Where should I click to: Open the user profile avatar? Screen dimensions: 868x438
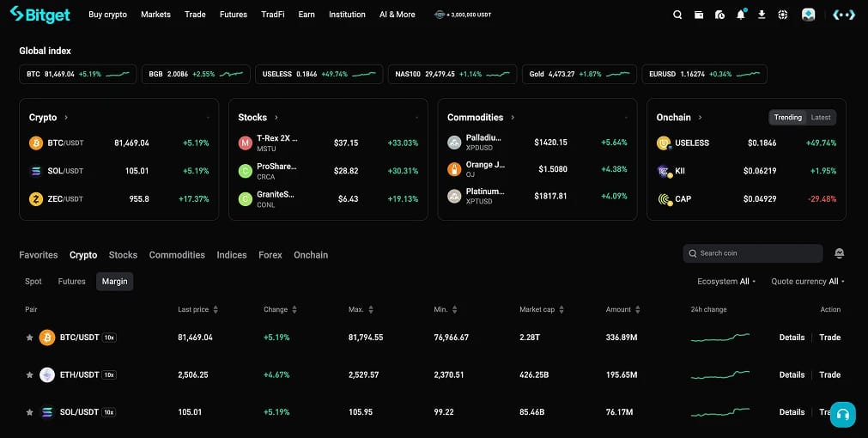pyautogui.click(x=808, y=15)
